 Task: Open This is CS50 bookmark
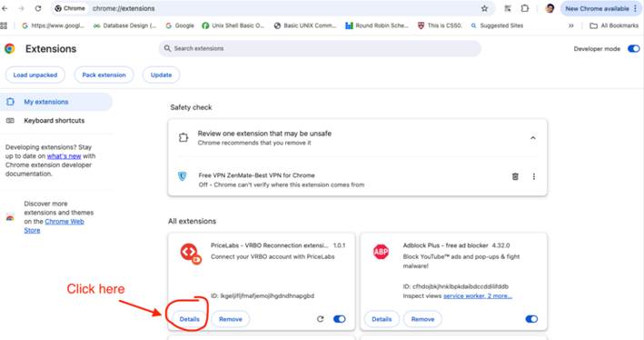[x=440, y=25]
